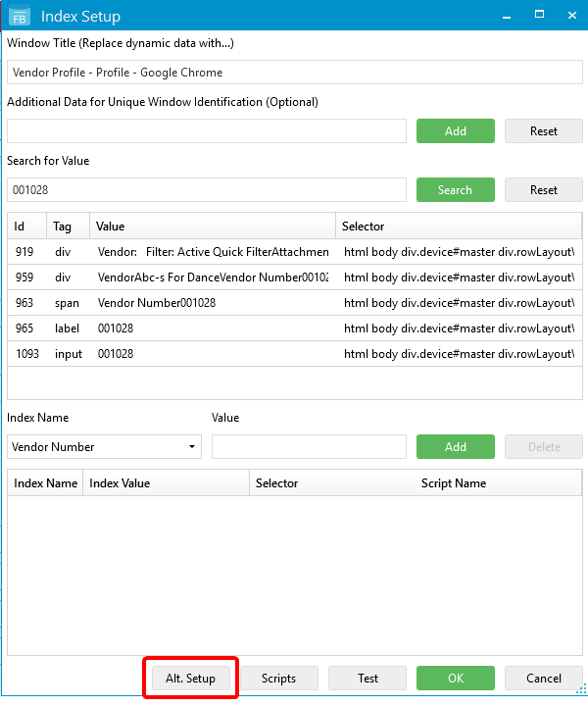Select the input row with Id 1093
This screenshot has width=588, height=707.
(295, 354)
